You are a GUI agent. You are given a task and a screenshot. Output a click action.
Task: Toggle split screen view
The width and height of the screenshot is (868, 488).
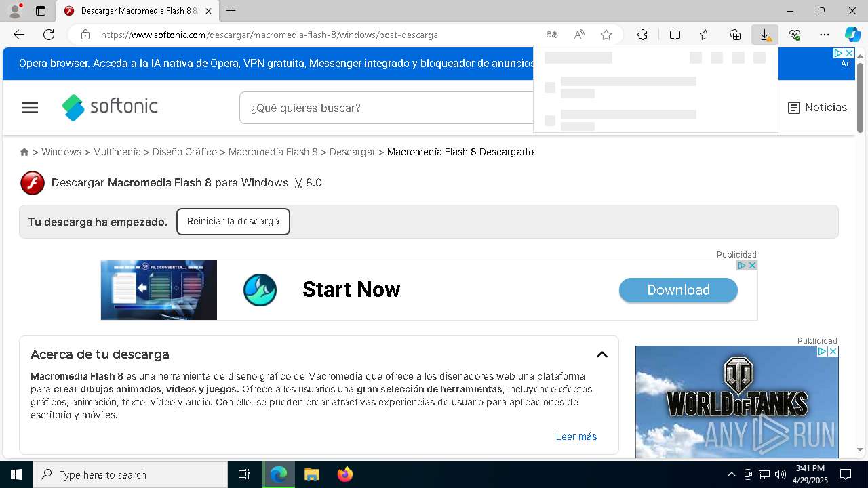pyautogui.click(x=675, y=35)
